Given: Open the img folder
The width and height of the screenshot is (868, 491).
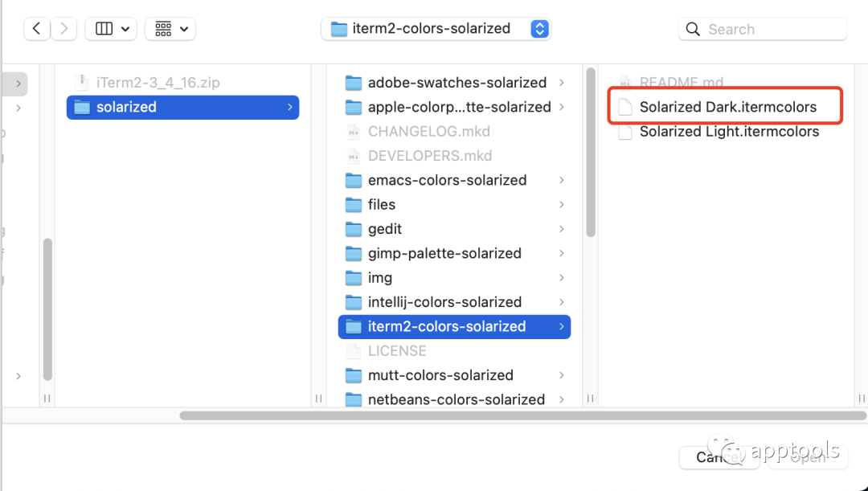Looking at the screenshot, I should pos(380,278).
